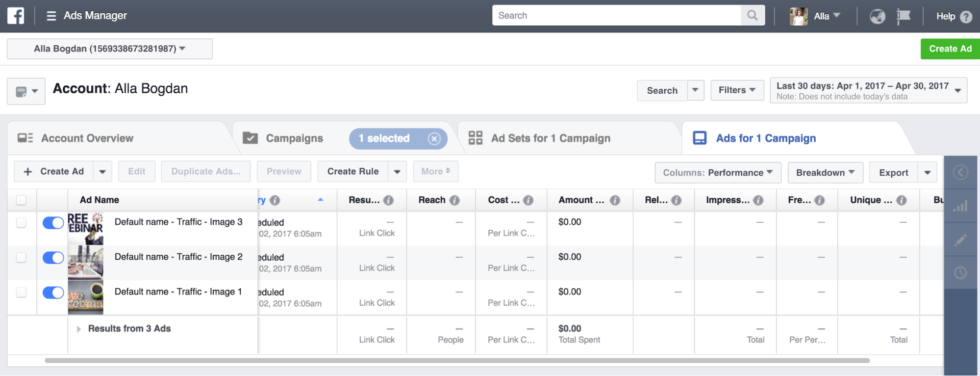Focus the top Search input field
The height and width of the screenshot is (376, 980).
[617, 15]
